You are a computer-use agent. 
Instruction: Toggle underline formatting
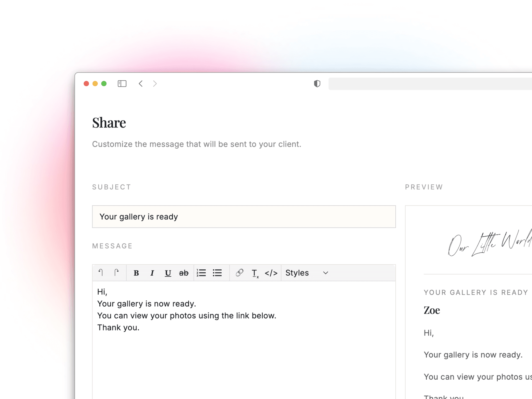point(168,273)
